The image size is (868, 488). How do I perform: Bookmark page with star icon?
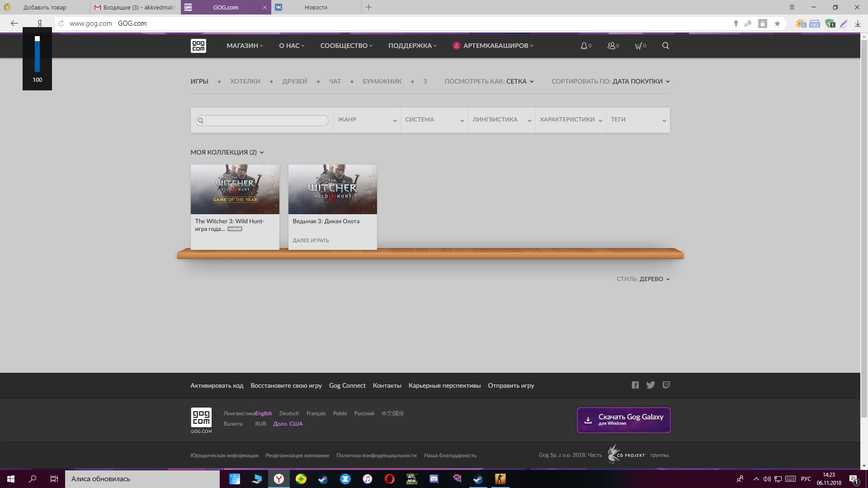tap(777, 23)
